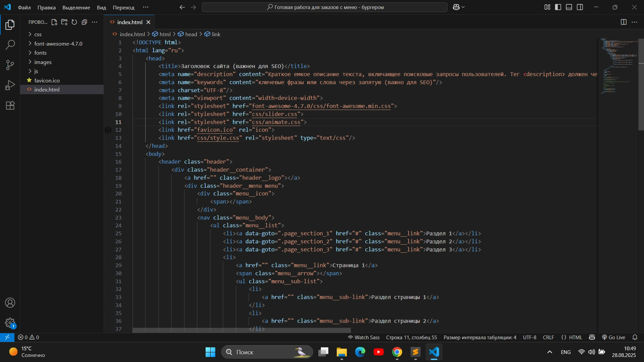Image resolution: width=644 pixels, height=362 pixels.
Task: Collapse all folders in explorer
Action: [84, 22]
